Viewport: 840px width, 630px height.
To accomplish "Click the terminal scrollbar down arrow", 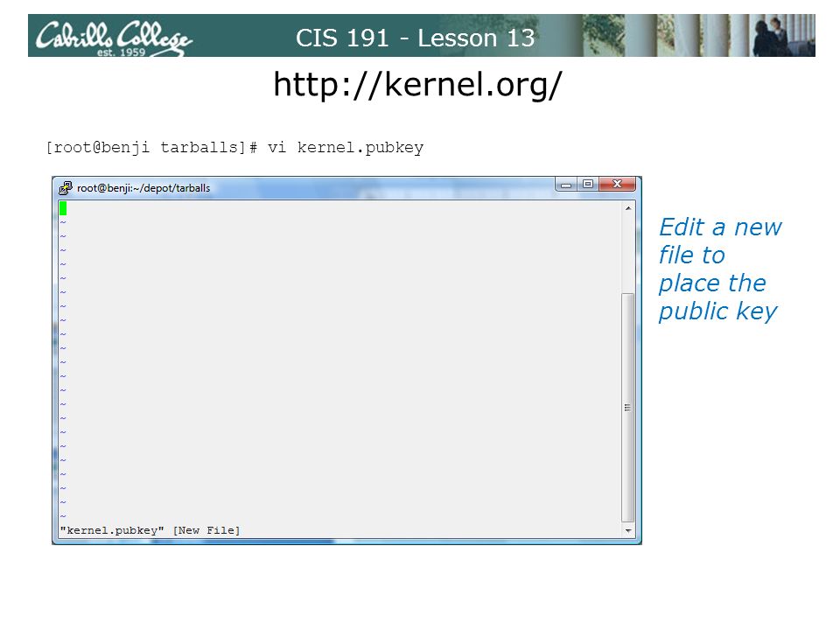I will click(628, 531).
